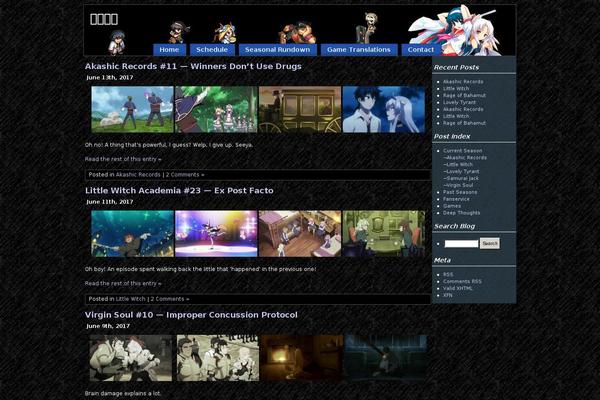The height and width of the screenshot is (400, 600).
Task: Open post title Little Witch Academia #23
Action: point(179,191)
